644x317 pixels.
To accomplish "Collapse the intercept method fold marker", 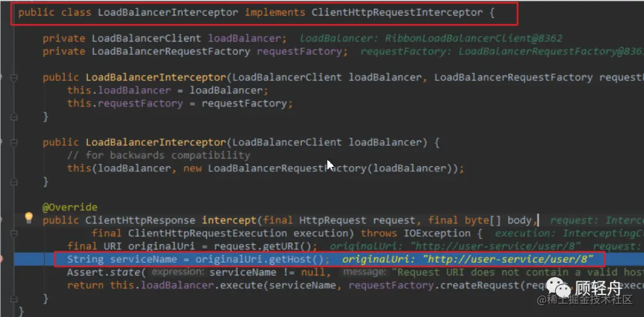I will [14, 234].
